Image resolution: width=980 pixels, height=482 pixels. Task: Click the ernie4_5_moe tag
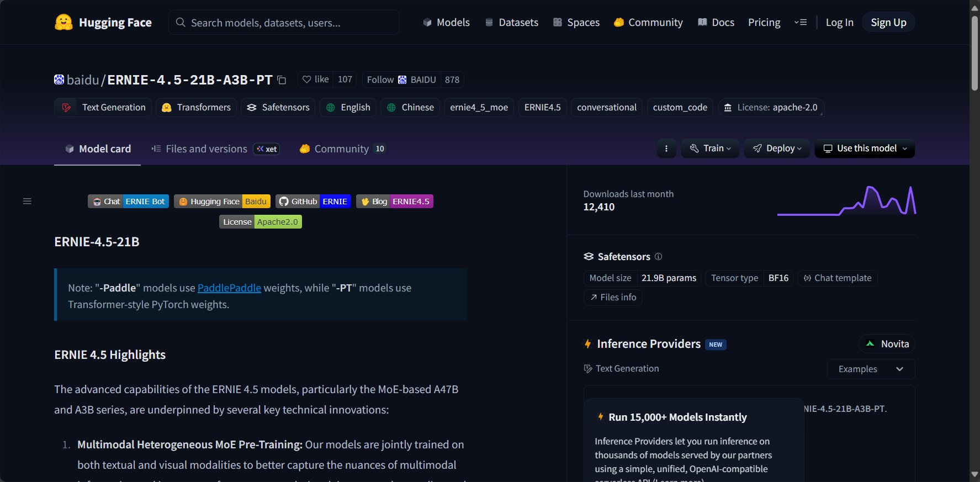[479, 108]
